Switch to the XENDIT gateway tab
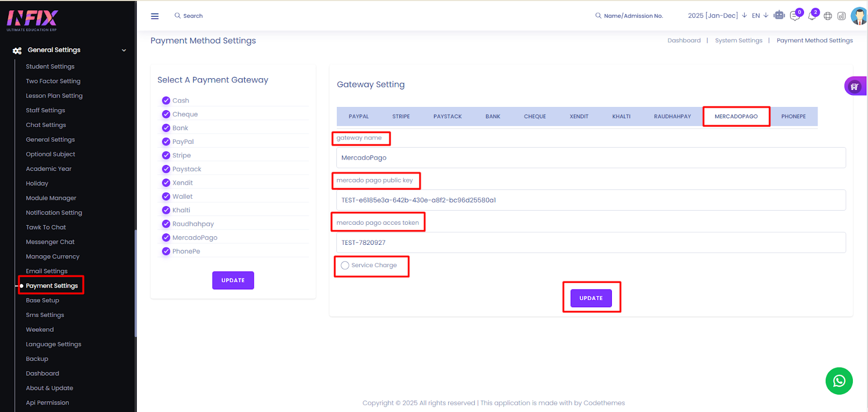The width and height of the screenshot is (868, 412). [579, 116]
